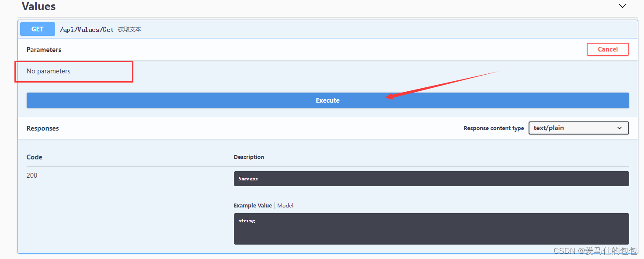Switch to the Model tab
The height and width of the screenshot is (259, 644).
(285, 205)
